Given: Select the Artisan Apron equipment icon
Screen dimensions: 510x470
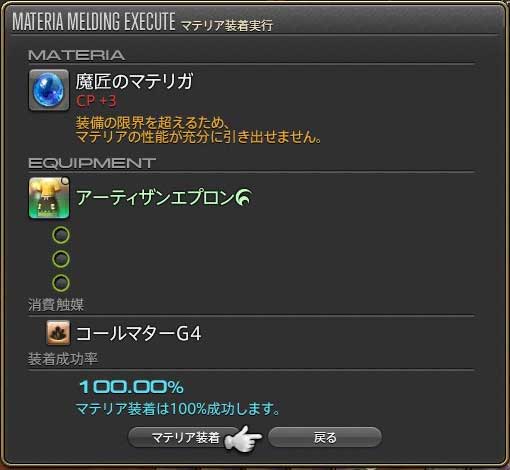Looking at the screenshot, I should pos(49,198).
